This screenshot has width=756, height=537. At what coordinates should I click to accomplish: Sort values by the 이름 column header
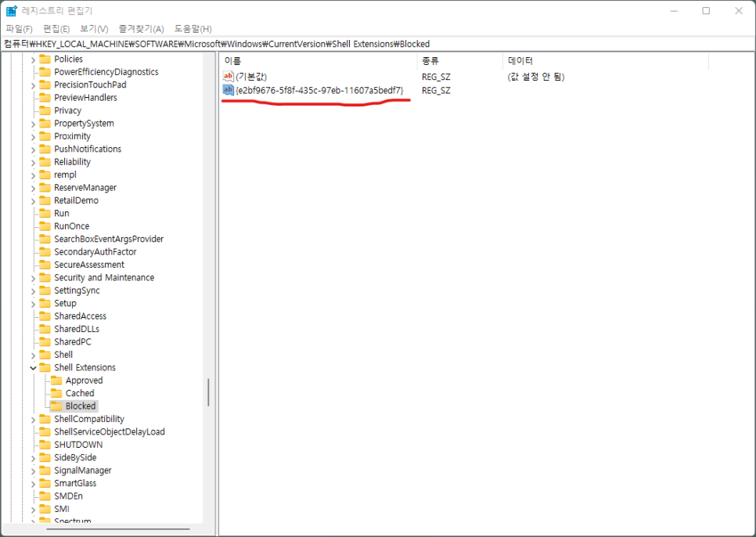pos(319,61)
